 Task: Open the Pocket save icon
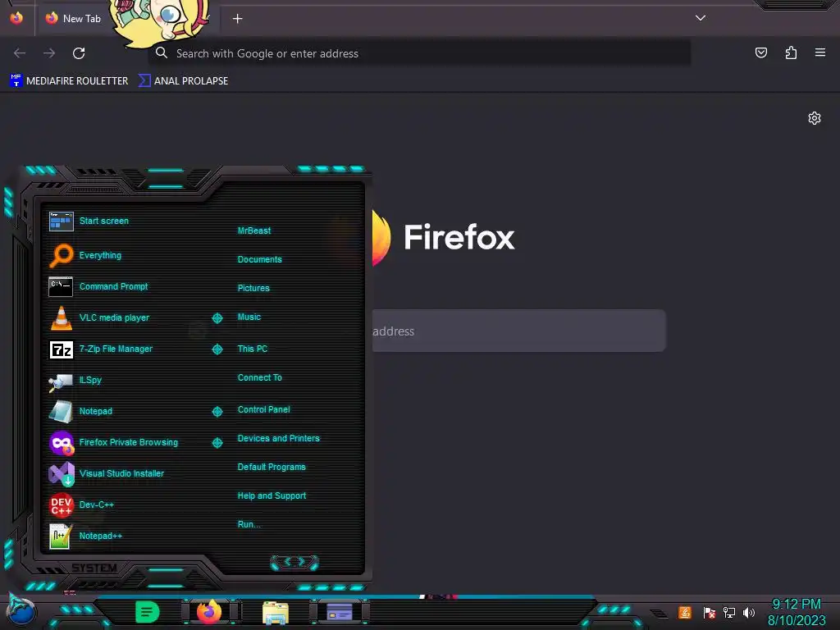click(x=760, y=52)
